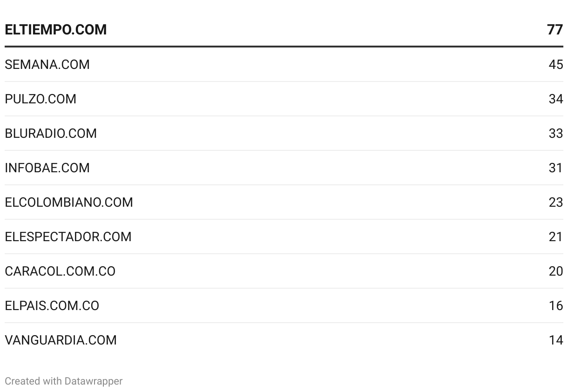Select VANGUARDIA.COM in the last row
The image size is (568, 392).
(x=61, y=340)
